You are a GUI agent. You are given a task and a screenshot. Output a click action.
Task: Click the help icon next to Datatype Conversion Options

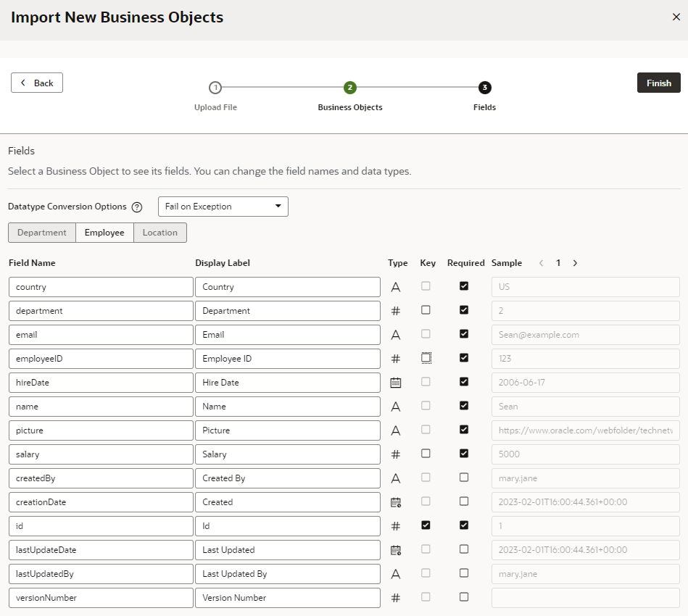pos(138,207)
